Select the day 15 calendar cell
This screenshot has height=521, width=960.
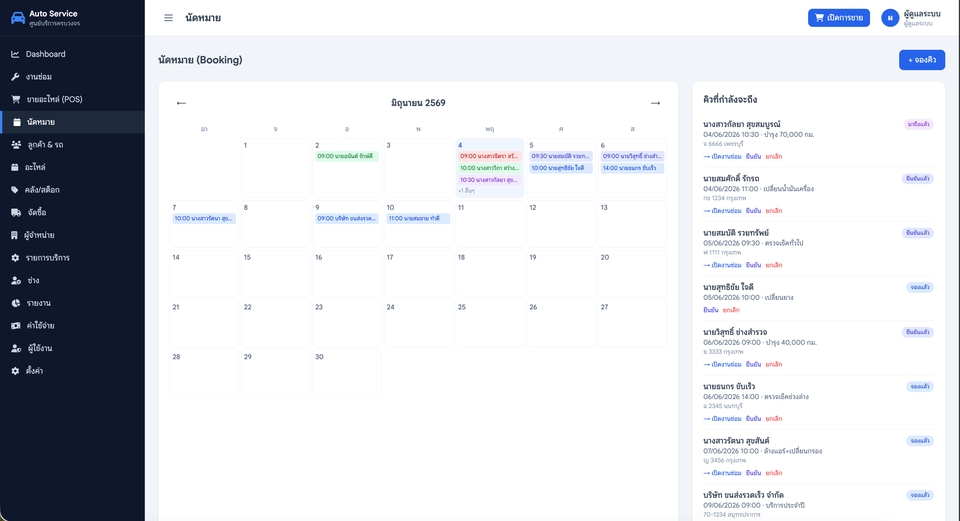(276, 274)
